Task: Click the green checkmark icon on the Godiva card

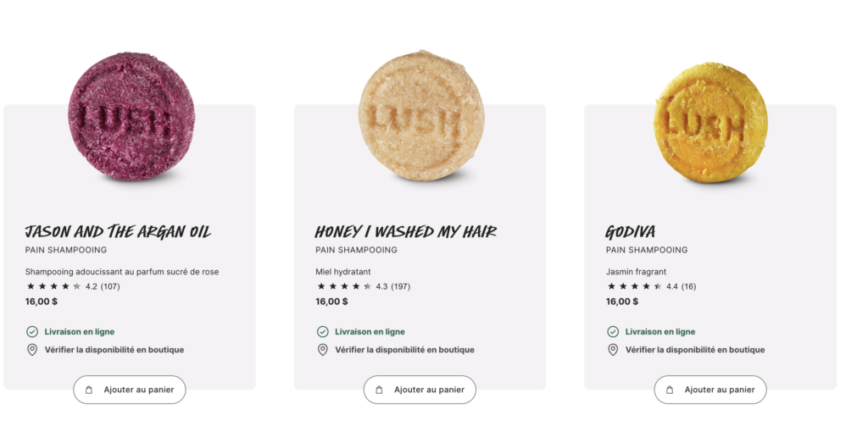Action: (x=613, y=332)
